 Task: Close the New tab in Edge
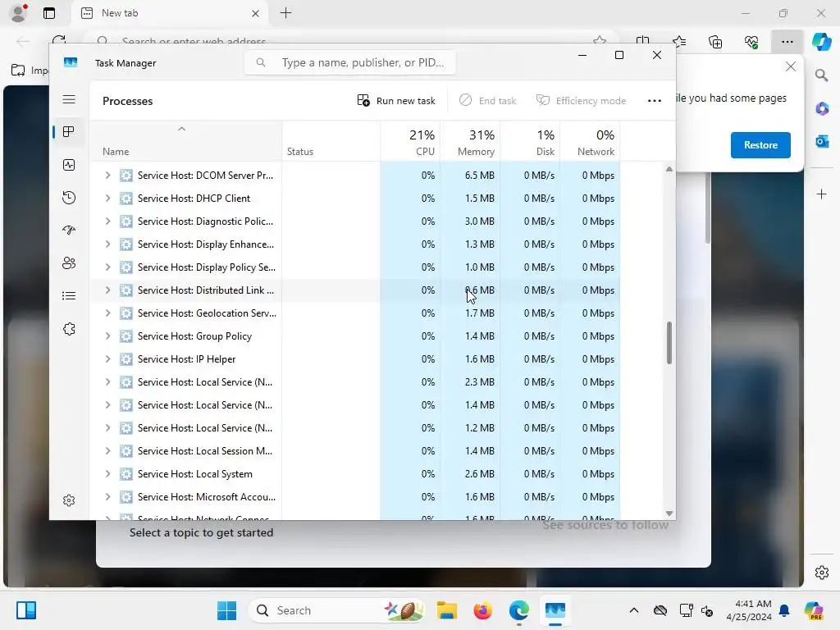[256, 13]
